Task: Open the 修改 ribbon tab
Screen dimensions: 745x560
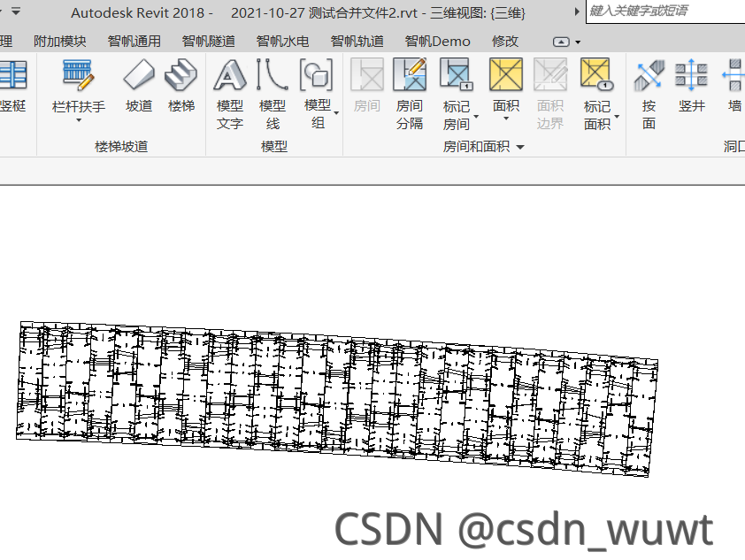Action: pyautogui.click(x=503, y=41)
